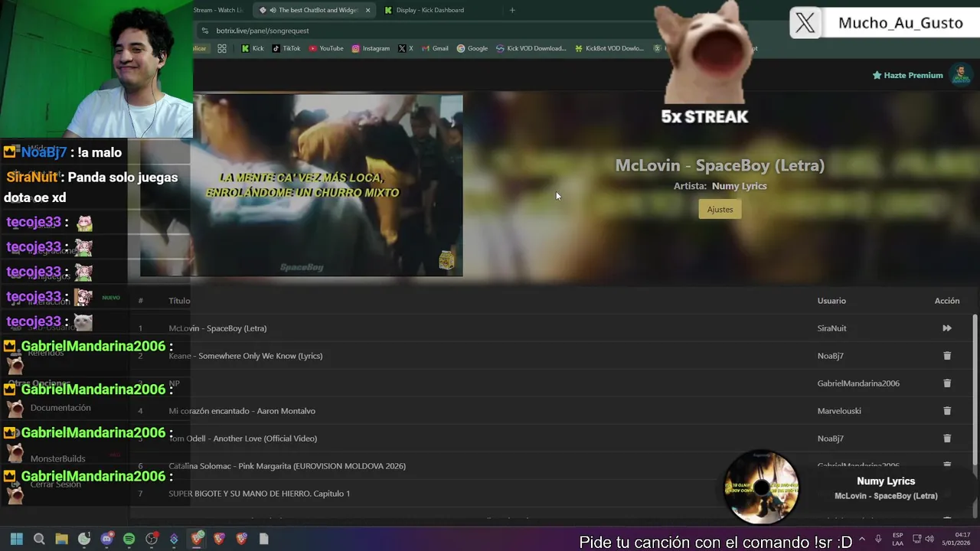Open the active Brave browser taskbar icon

click(x=197, y=539)
